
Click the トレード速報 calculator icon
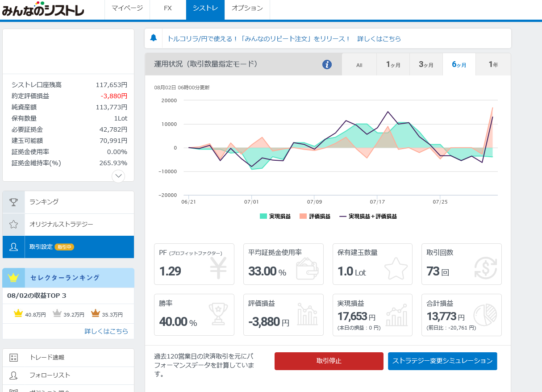click(x=14, y=358)
